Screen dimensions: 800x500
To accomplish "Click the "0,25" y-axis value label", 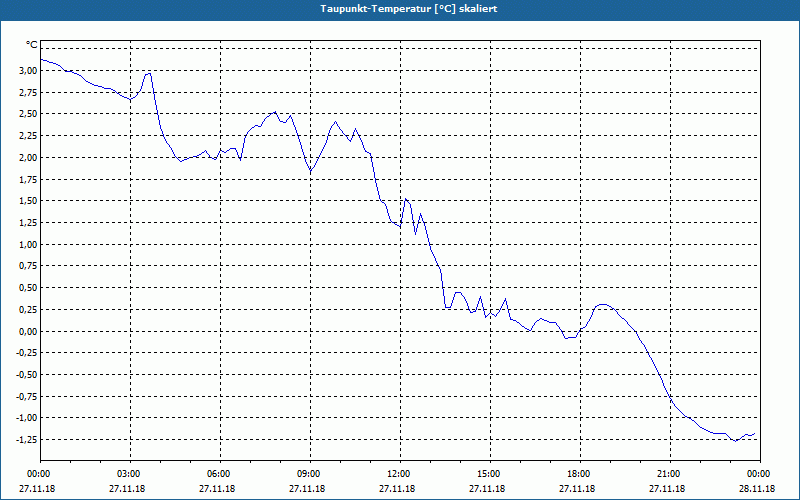I will 29,309.
